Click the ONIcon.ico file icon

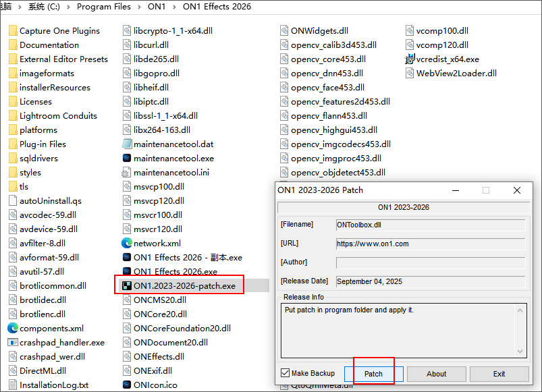127,385
